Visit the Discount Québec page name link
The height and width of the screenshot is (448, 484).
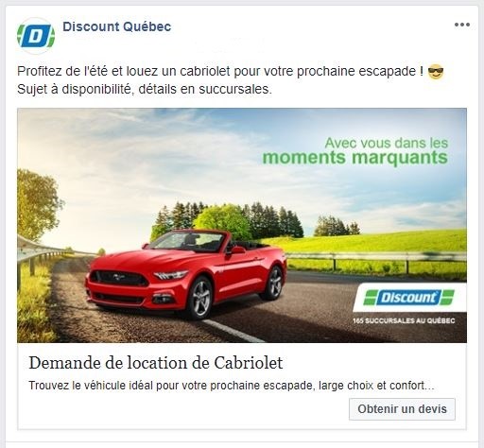[117, 26]
